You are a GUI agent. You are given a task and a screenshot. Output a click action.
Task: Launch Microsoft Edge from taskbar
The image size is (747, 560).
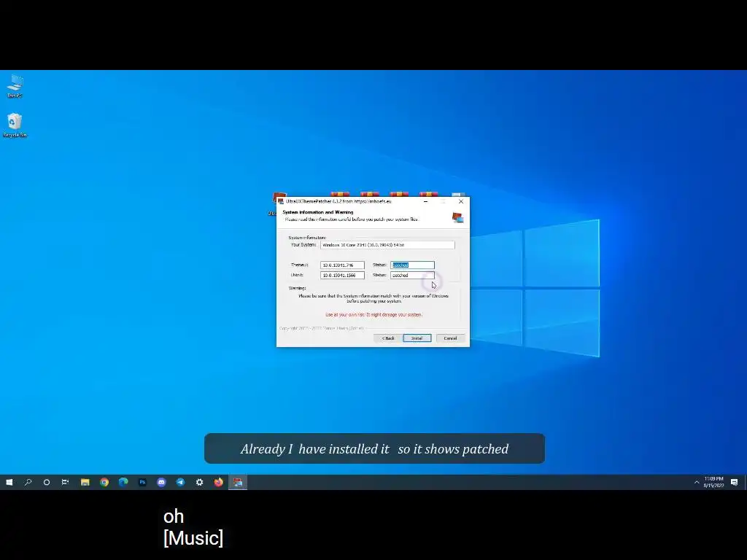point(123,483)
